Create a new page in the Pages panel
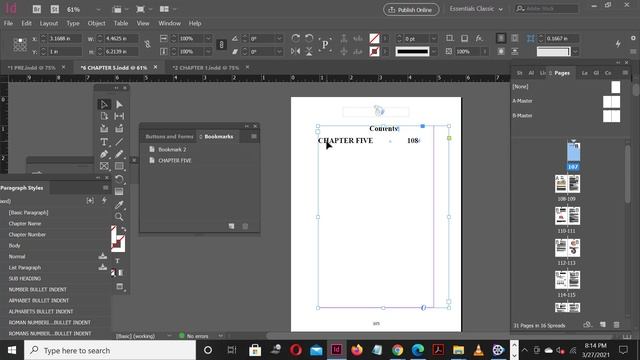Screen dimensions: 640x360 [x=603, y=325]
